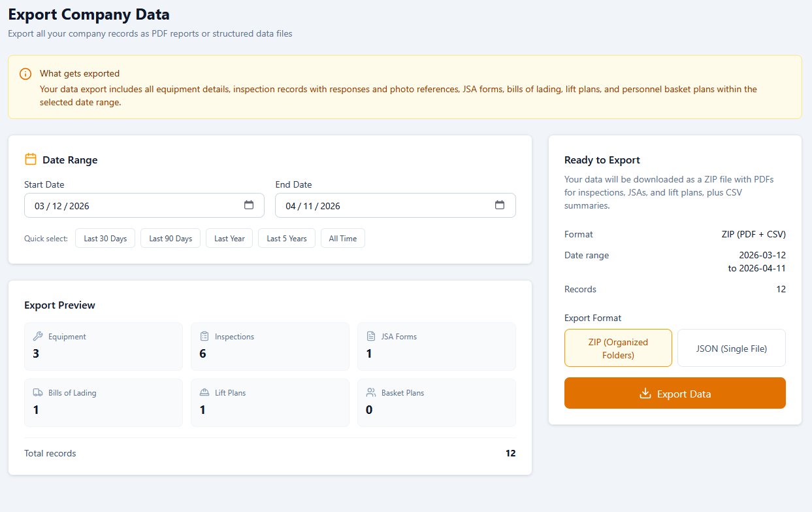Click the info icon in the export notice banner
The width and height of the screenshot is (812, 512).
click(25, 73)
